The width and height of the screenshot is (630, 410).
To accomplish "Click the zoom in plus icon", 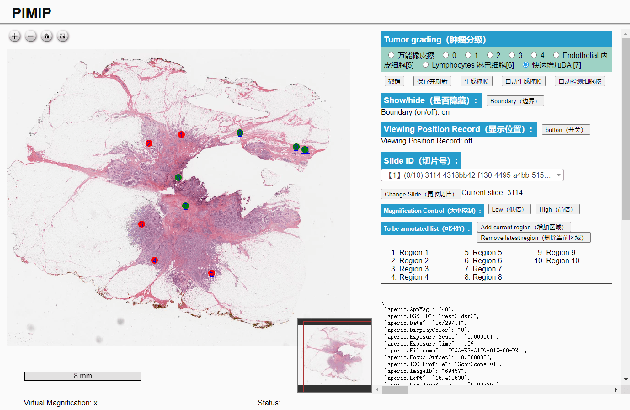I will point(15,36).
